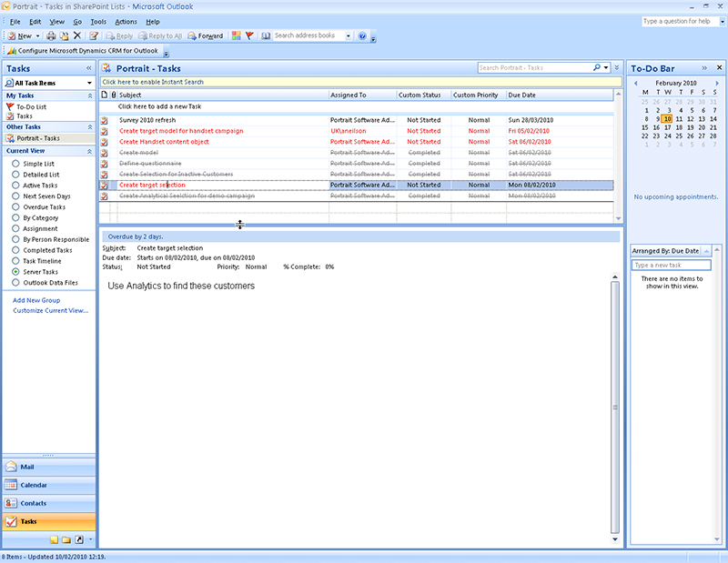Click the Search Portrait - Tasks field
The height and width of the screenshot is (563, 728).
[x=534, y=68]
